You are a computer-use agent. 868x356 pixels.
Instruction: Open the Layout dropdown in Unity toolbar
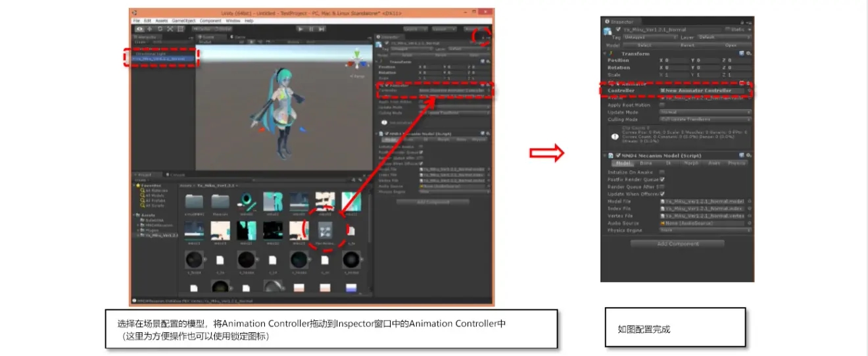(x=445, y=28)
